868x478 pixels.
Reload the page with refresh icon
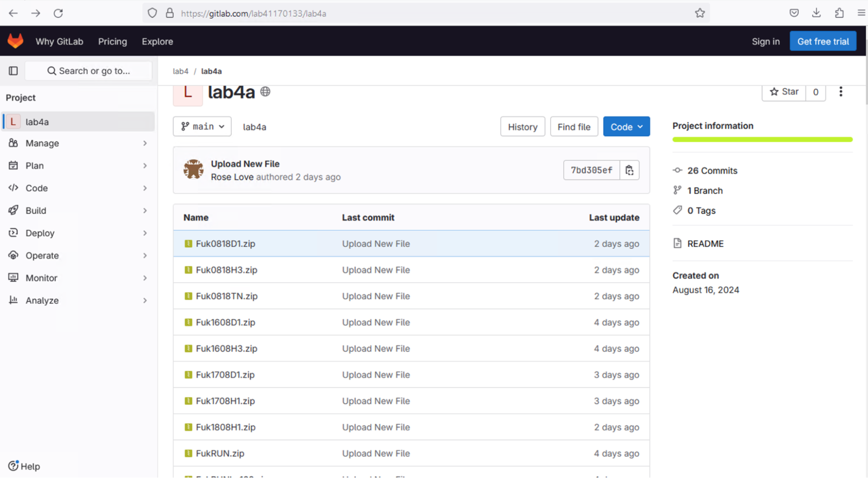click(58, 13)
